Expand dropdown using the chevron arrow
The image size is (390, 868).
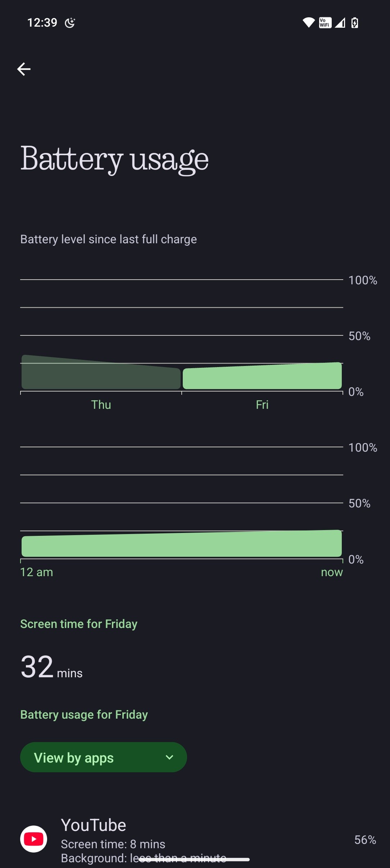169,757
